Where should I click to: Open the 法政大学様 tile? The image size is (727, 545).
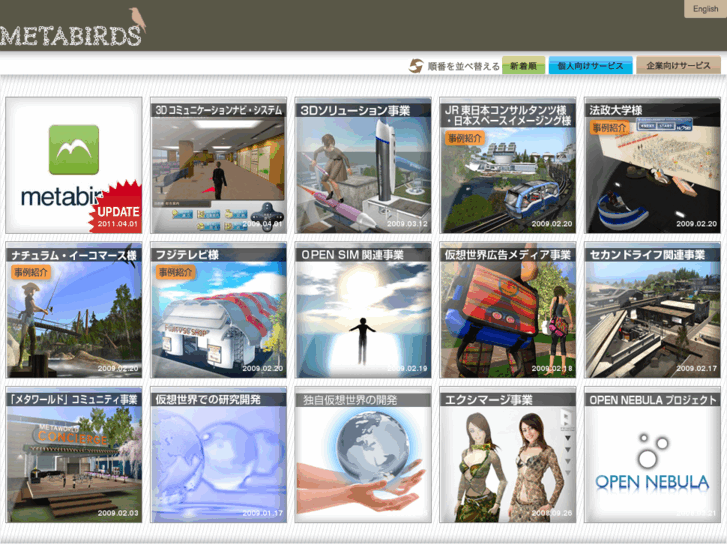pyautogui.click(x=652, y=165)
